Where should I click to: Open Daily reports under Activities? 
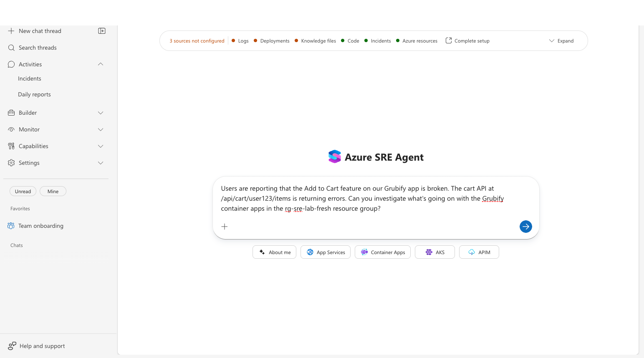tap(34, 94)
